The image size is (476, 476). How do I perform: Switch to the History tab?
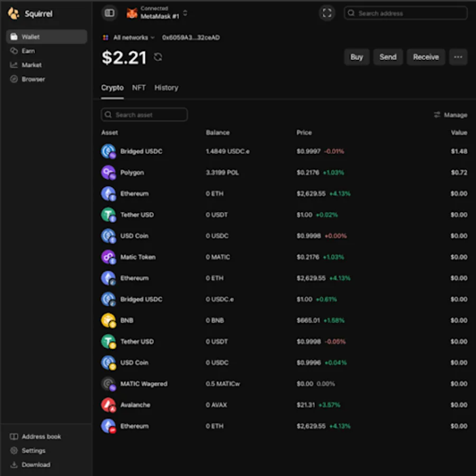click(167, 88)
